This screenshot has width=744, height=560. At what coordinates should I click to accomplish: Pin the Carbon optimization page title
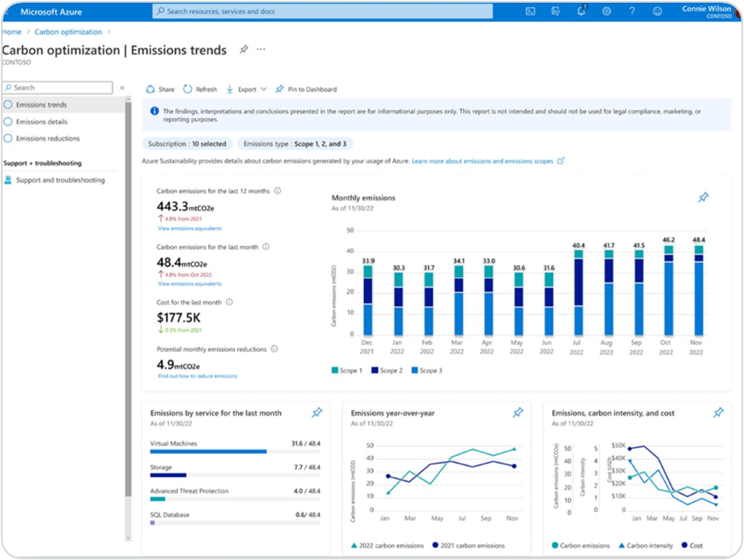[x=244, y=49]
